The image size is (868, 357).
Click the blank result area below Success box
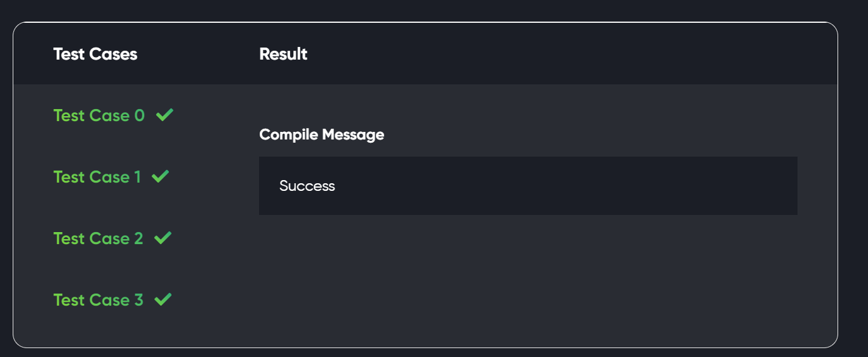[x=527, y=279]
